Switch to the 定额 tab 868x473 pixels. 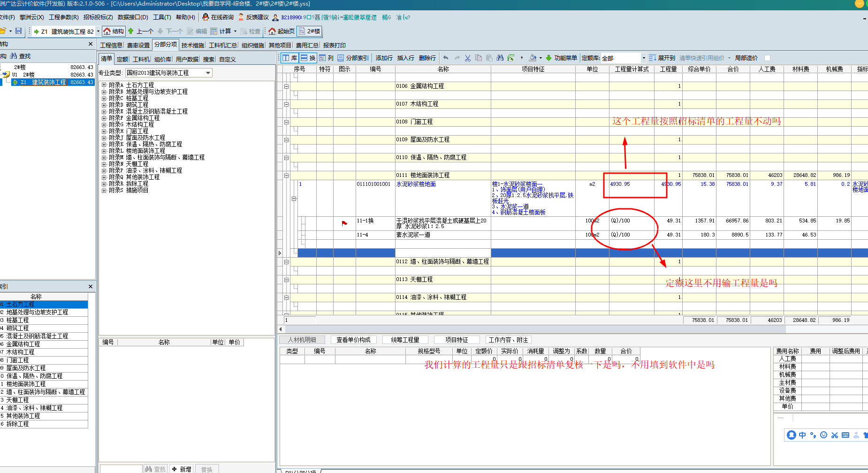point(122,60)
